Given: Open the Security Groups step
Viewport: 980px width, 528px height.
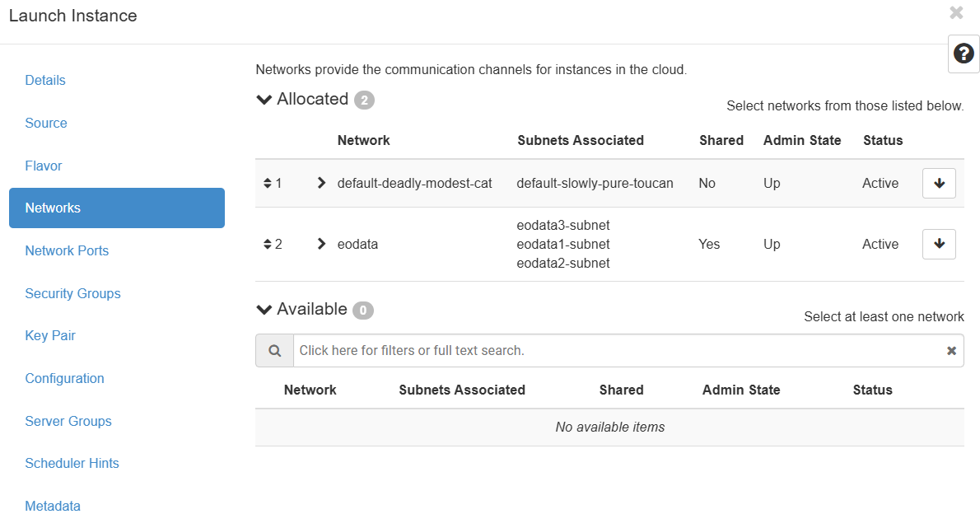Looking at the screenshot, I should (72, 294).
